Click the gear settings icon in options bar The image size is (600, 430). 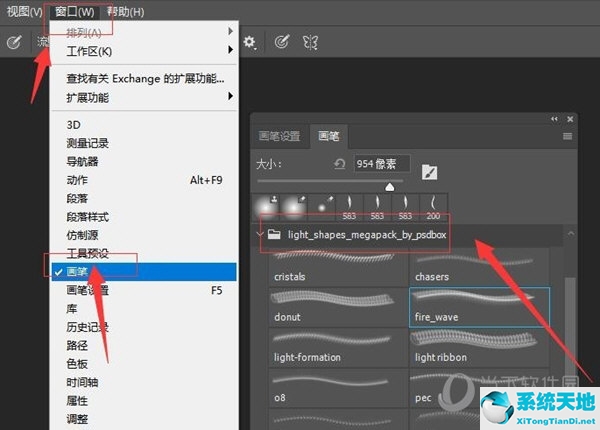click(x=249, y=42)
